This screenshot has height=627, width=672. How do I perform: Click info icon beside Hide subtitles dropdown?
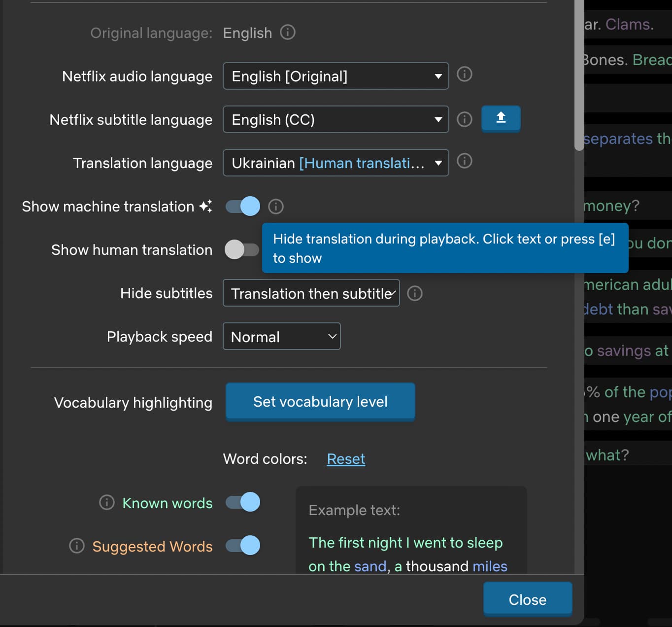(x=415, y=293)
